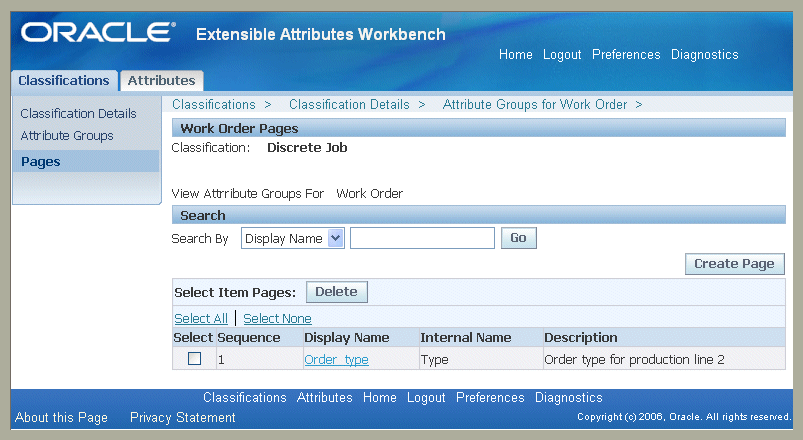The image size is (803, 440).
Task: Open About this Page
Action: 61,417
